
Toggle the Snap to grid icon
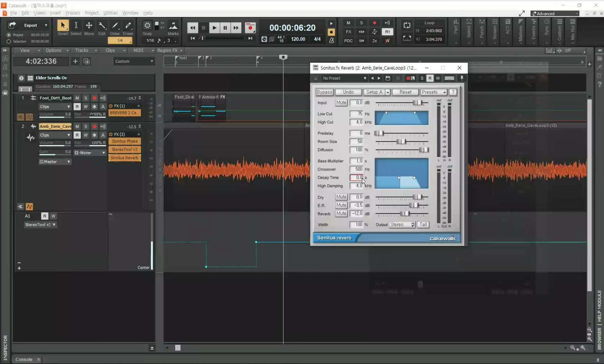pos(147,25)
